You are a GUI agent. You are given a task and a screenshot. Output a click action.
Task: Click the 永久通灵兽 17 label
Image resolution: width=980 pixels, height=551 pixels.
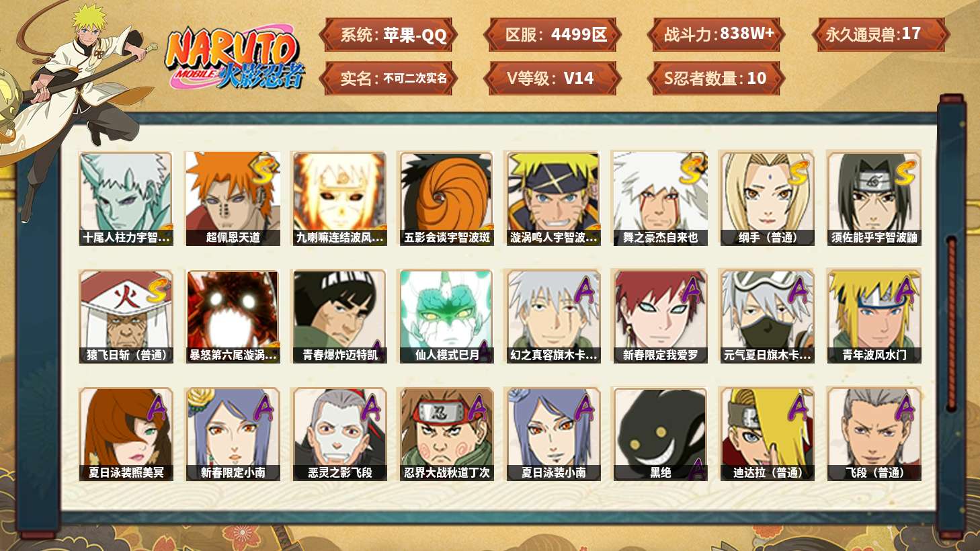click(x=879, y=34)
